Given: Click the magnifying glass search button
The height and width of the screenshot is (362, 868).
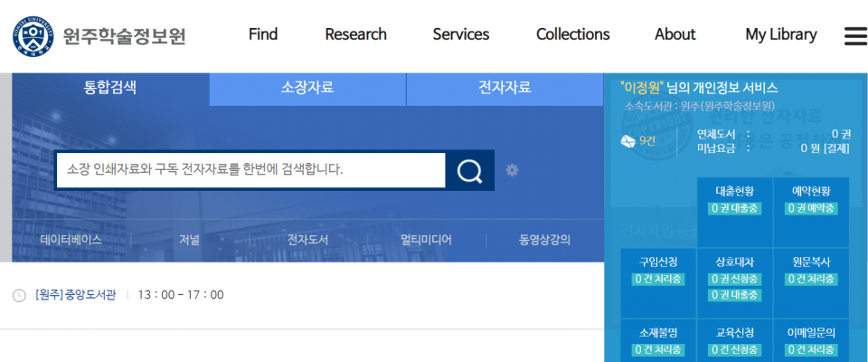Looking at the screenshot, I should coord(469,170).
